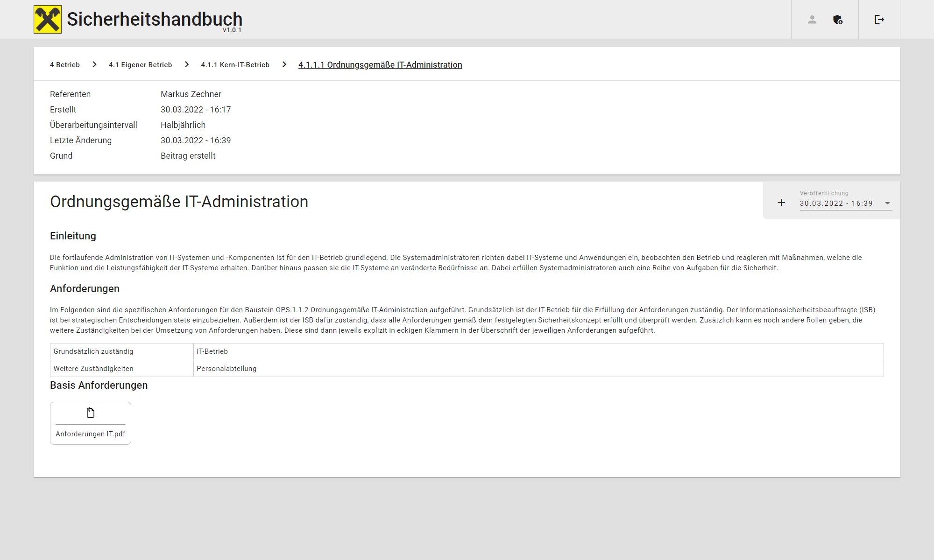Click the chevron after 4.1.1 Kern-IT-Betrieb
This screenshot has width=934, height=560.
point(284,64)
